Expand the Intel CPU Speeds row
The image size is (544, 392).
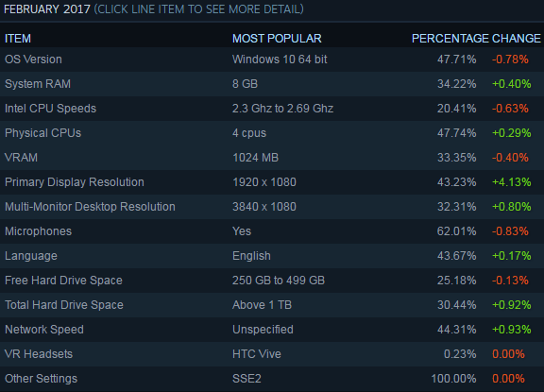point(272,109)
